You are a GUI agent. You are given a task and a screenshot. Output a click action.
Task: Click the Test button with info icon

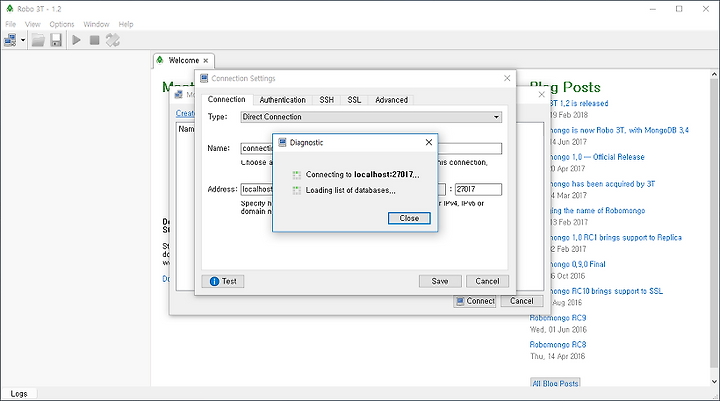(x=223, y=281)
